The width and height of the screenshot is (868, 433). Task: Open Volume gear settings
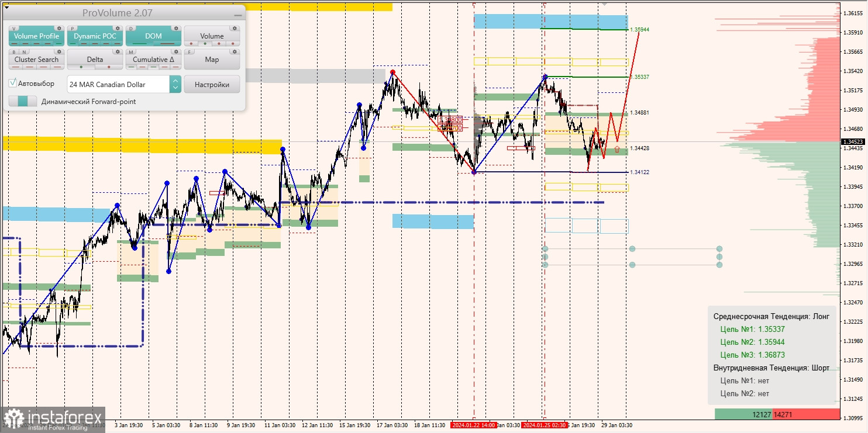point(235,28)
